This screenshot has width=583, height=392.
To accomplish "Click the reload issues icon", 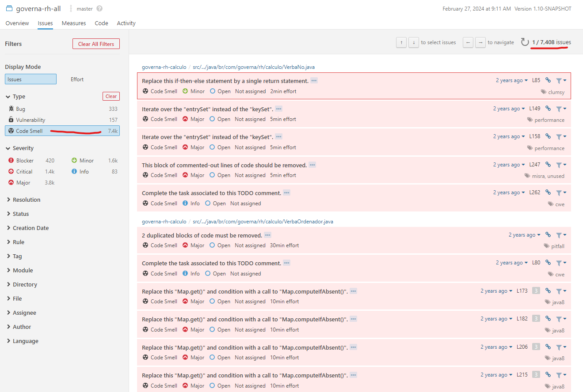I will click(525, 42).
